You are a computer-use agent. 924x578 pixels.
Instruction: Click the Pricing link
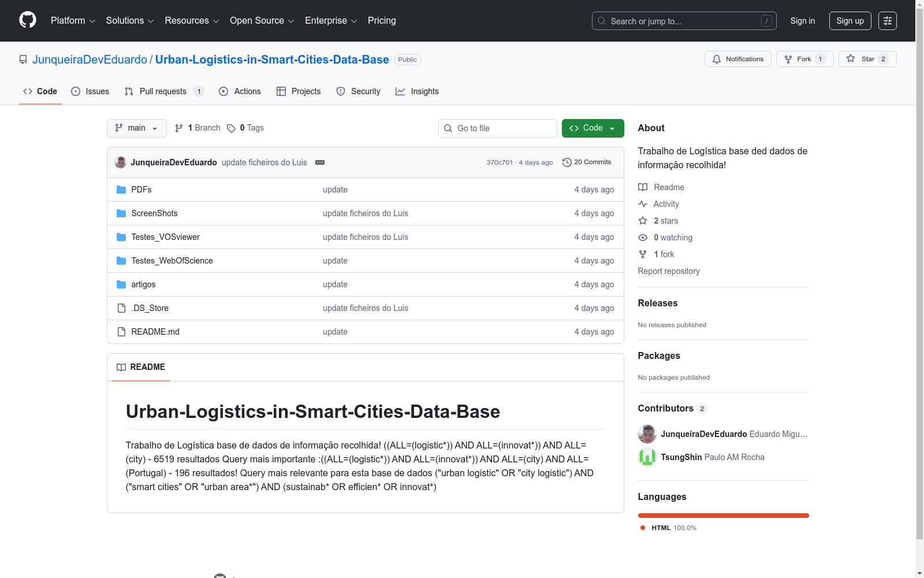tap(382, 21)
